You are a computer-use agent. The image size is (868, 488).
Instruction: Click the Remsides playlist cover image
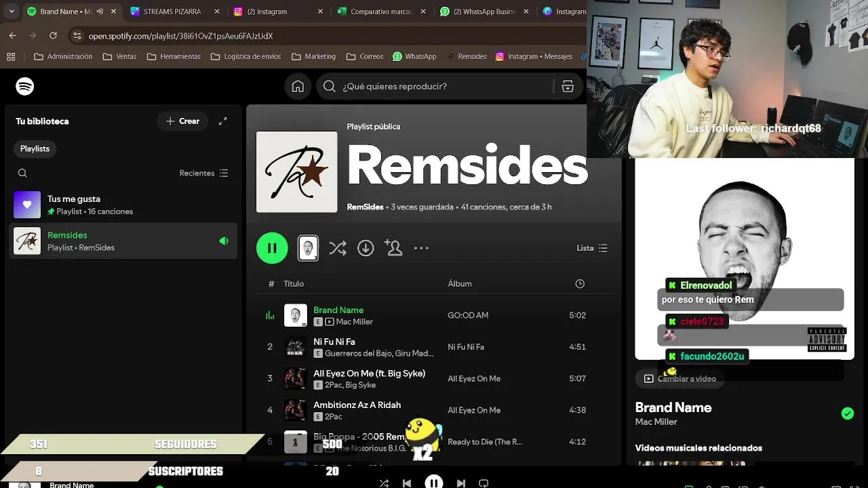click(x=296, y=171)
